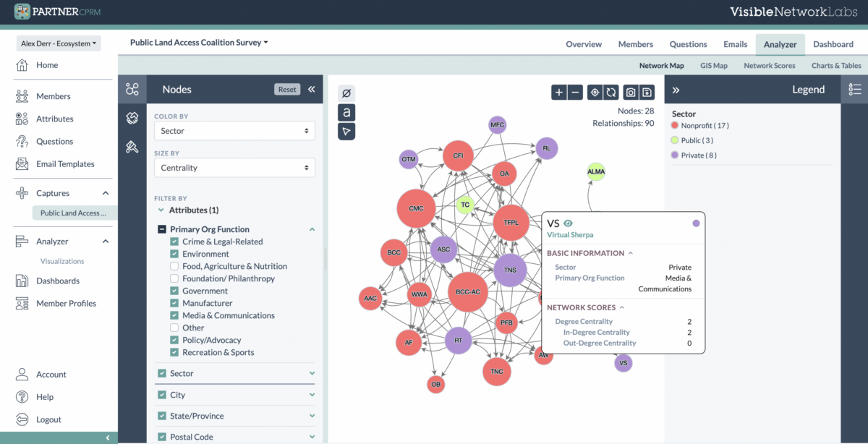Refresh the network map layout
The image size is (868, 444).
click(611, 92)
